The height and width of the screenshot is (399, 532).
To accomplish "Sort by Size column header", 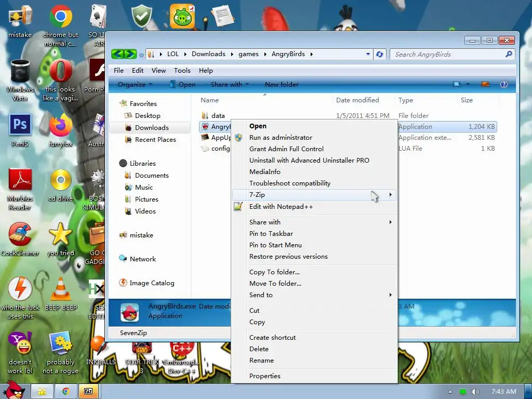I will tap(467, 100).
